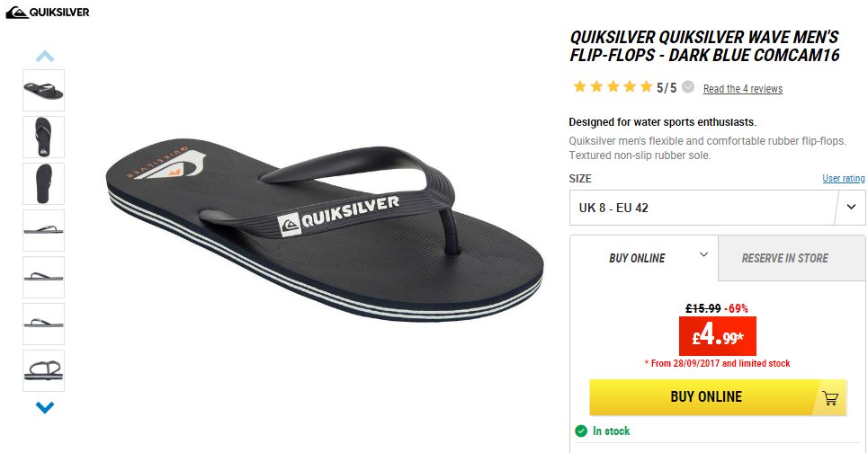Viewport: 868px width, 453px height.
Task: Expand the Buy Online tab chevron
Action: [703, 255]
